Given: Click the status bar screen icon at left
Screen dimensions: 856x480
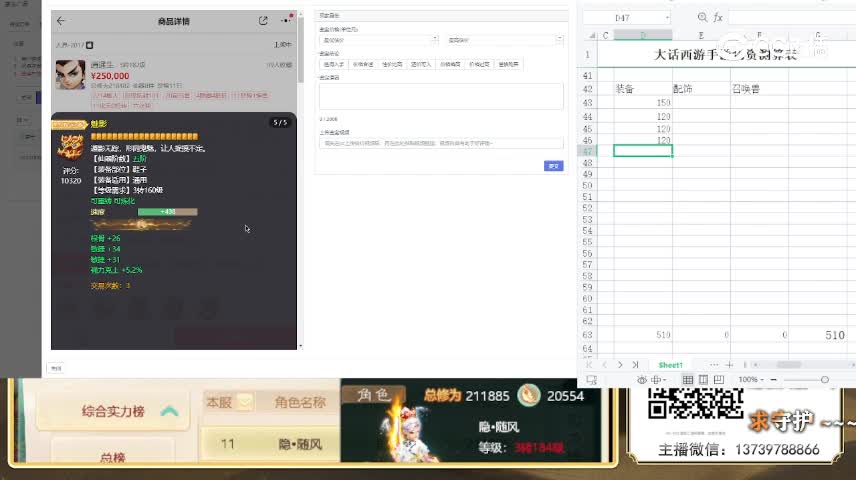Looking at the screenshot, I should (592, 380).
